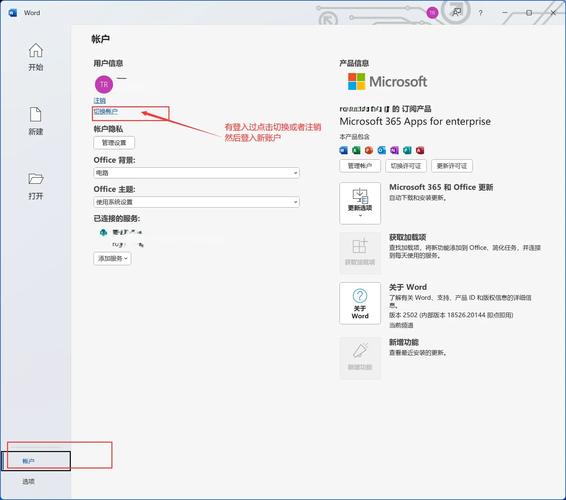Click the 管理帐户 button
Image resolution: width=566 pixels, height=500 pixels.
coord(360,166)
